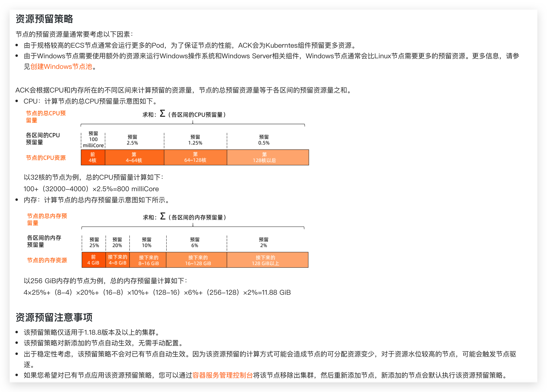This screenshot has width=547, height=392.
Task: Click the 11.88 GiB calculation line
Action: coord(157,292)
